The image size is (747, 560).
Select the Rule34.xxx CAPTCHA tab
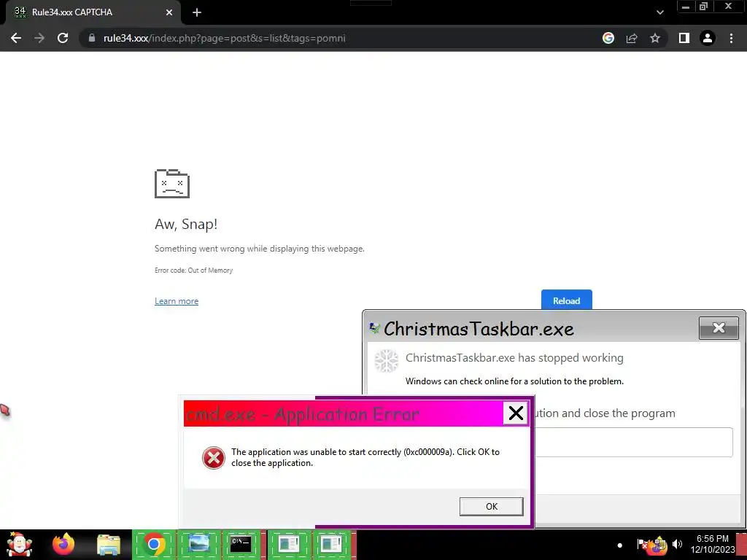coord(93,12)
